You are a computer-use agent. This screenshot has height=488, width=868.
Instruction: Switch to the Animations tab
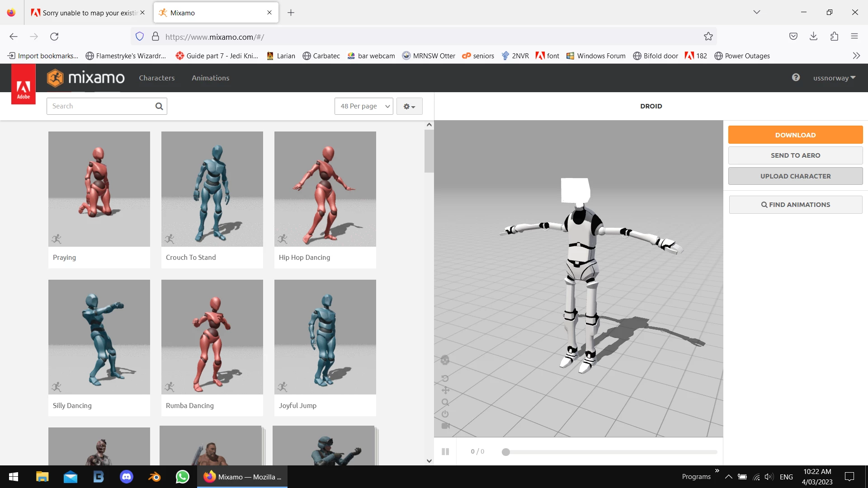pos(210,78)
